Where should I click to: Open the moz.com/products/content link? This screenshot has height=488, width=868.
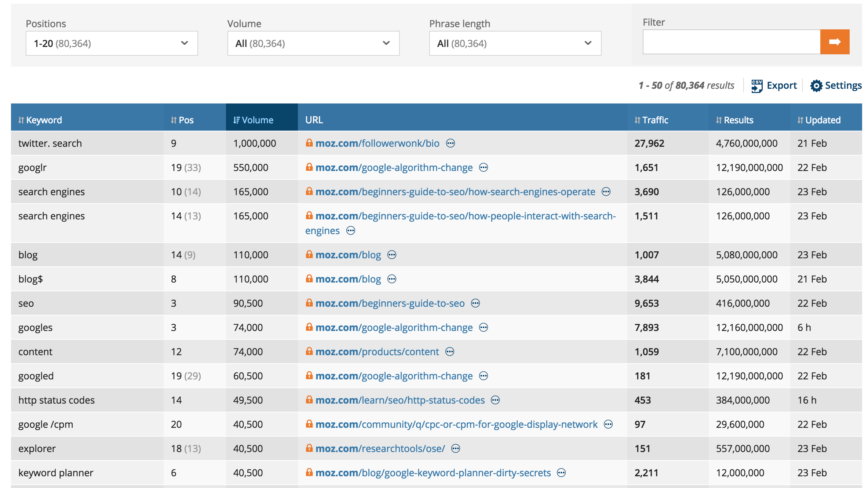(377, 352)
